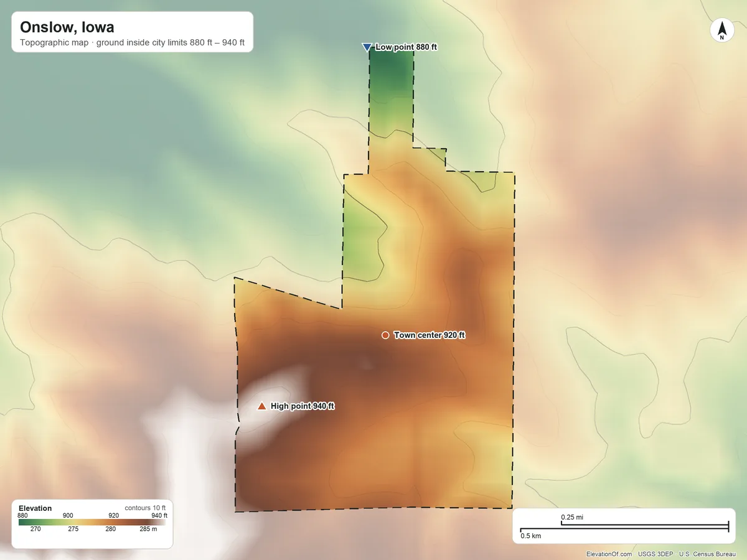This screenshot has height=560, width=747.
Task: Click the miles scale bar line
Action: coord(644,525)
